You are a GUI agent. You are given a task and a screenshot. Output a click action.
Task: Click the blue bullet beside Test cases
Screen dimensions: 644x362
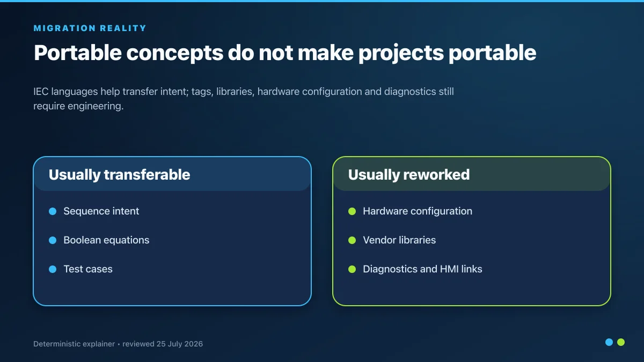coord(53,269)
